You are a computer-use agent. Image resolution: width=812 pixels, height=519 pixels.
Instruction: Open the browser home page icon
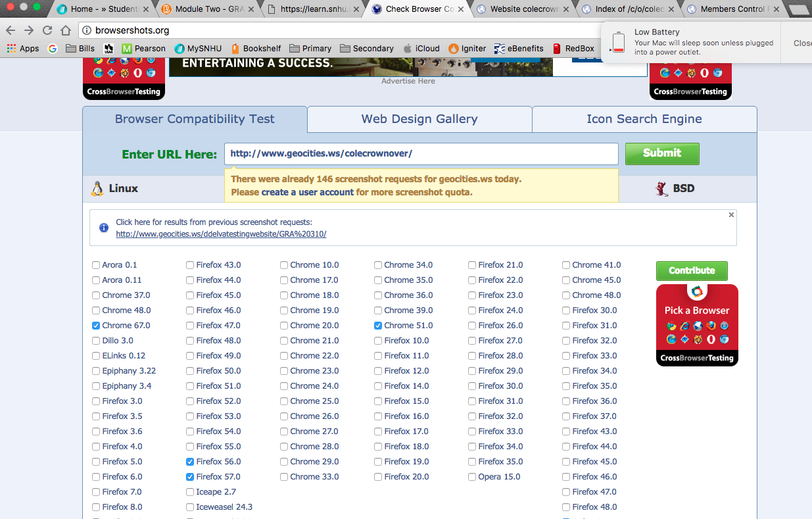[x=66, y=30]
